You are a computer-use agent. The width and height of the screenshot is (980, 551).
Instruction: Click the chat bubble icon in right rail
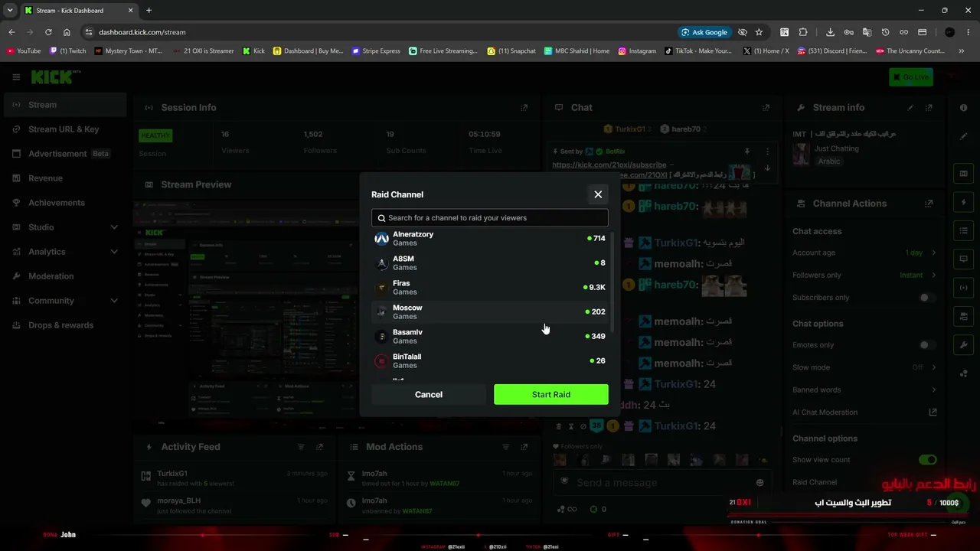[x=963, y=259]
